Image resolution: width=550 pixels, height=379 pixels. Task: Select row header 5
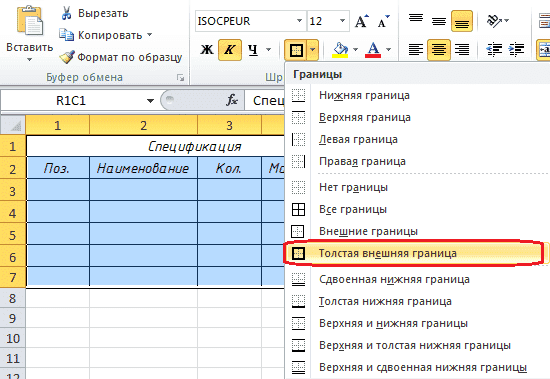click(13, 235)
